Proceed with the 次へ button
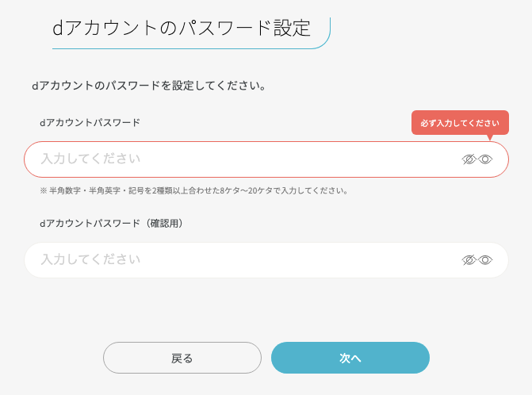532x395 pixels. (350, 358)
